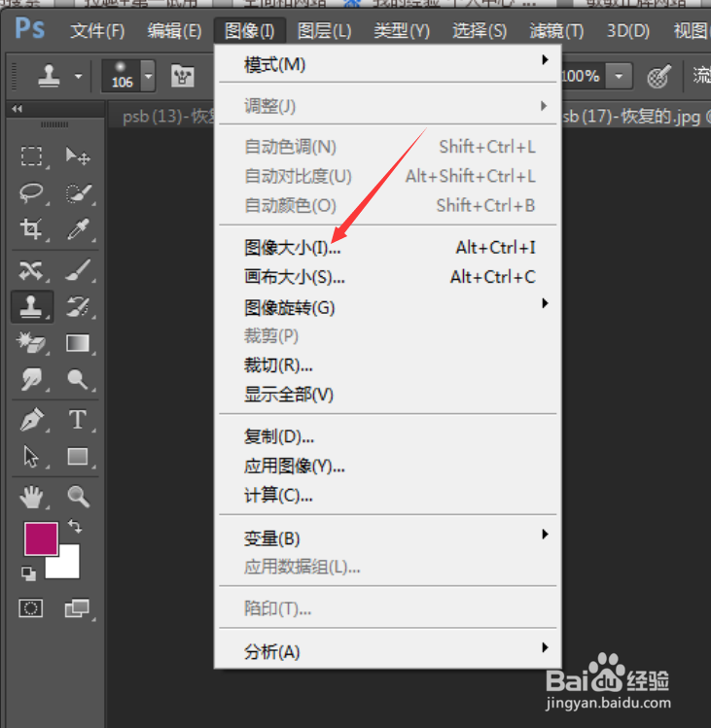711x728 pixels.
Task: Select the Move tool
Action: tap(78, 156)
